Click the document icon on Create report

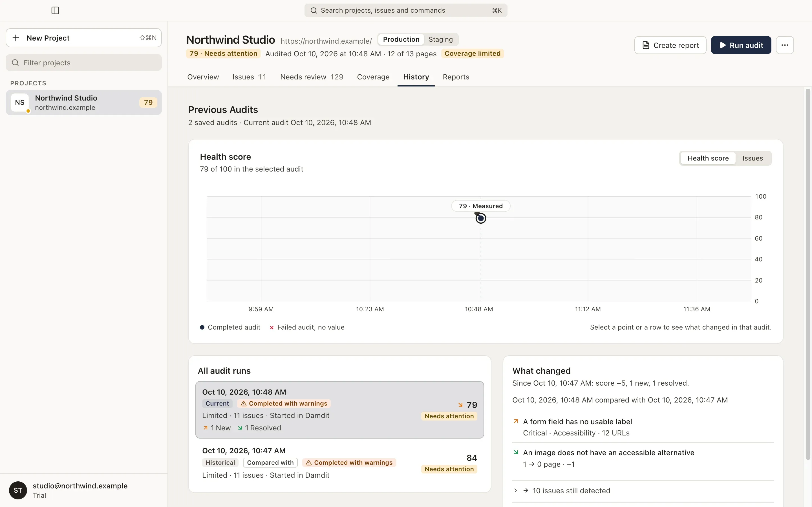(646, 45)
